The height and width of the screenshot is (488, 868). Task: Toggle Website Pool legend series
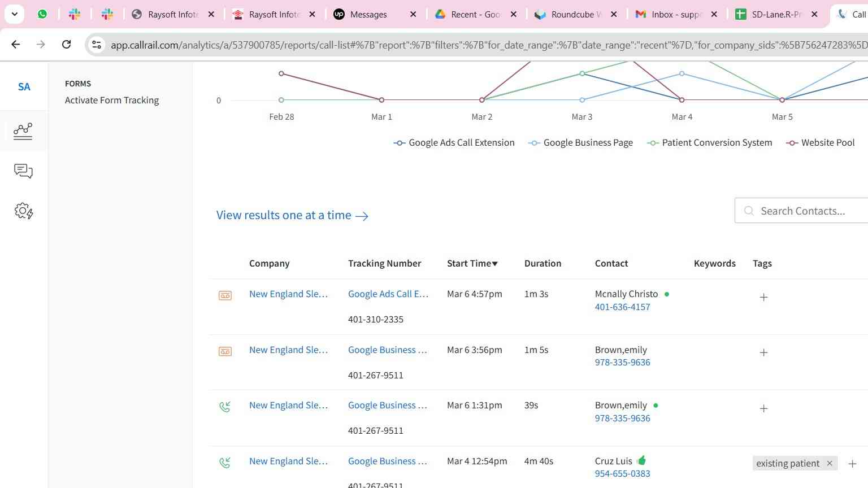[820, 143]
